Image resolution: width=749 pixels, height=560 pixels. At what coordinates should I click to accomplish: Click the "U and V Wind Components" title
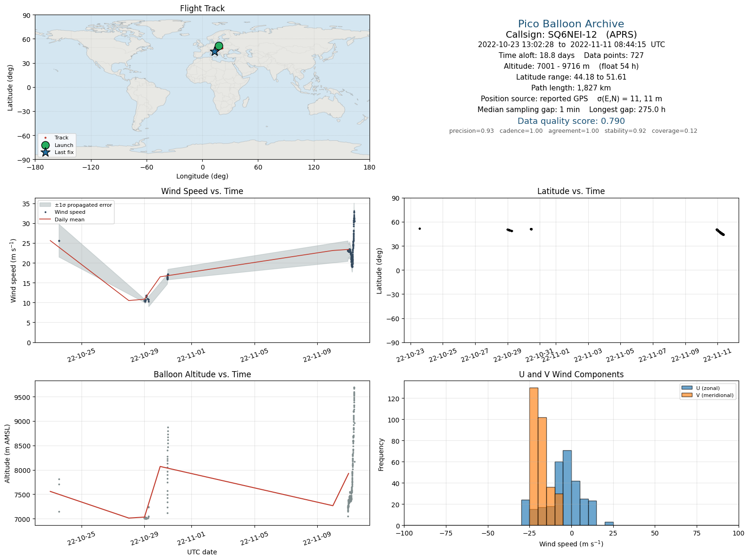(571, 374)
